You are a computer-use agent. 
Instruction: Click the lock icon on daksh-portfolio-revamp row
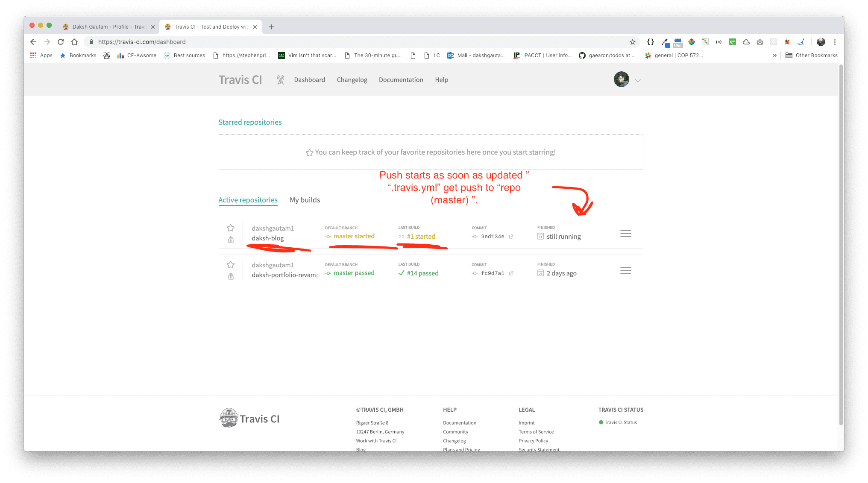231,276
